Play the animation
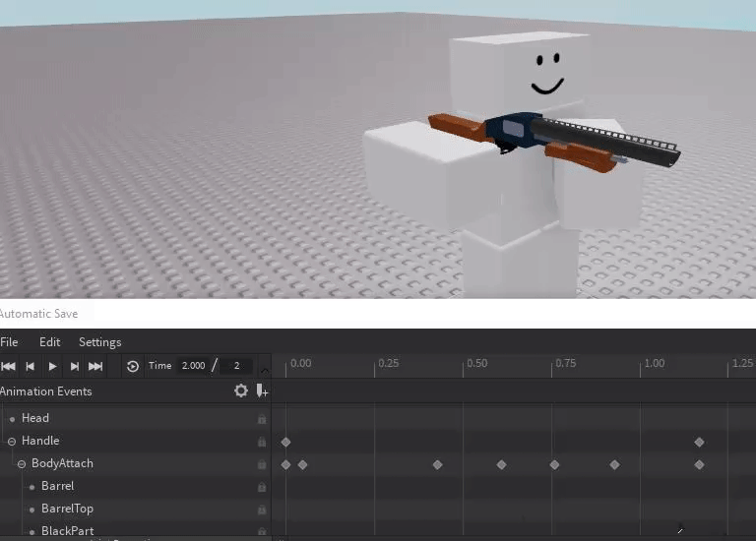756x541 pixels. pyautogui.click(x=52, y=366)
